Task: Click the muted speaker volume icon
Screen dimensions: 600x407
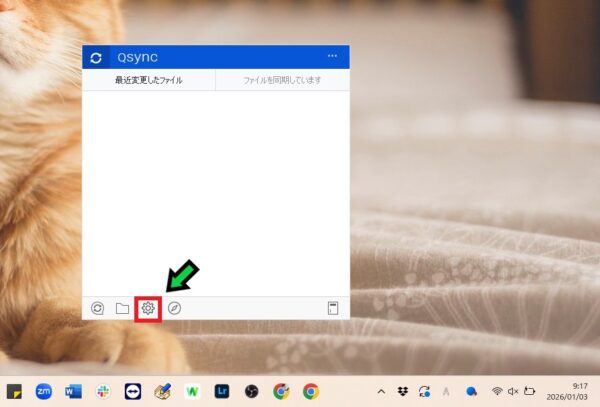Action: 513,391
